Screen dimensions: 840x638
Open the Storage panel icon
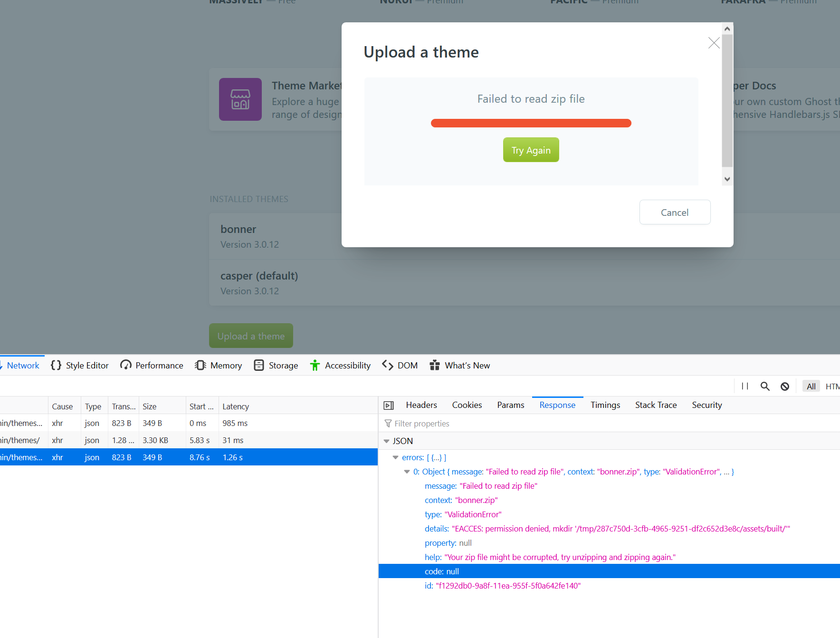point(259,365)
